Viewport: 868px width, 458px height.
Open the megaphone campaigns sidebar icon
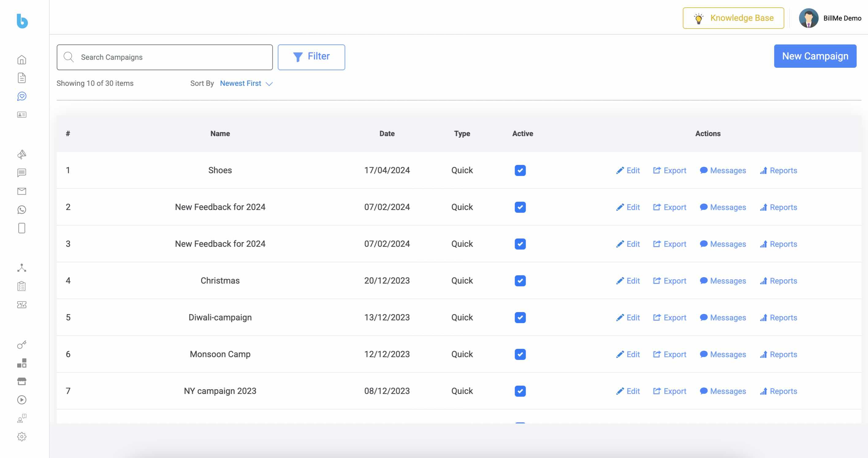(x=21, y=154)
